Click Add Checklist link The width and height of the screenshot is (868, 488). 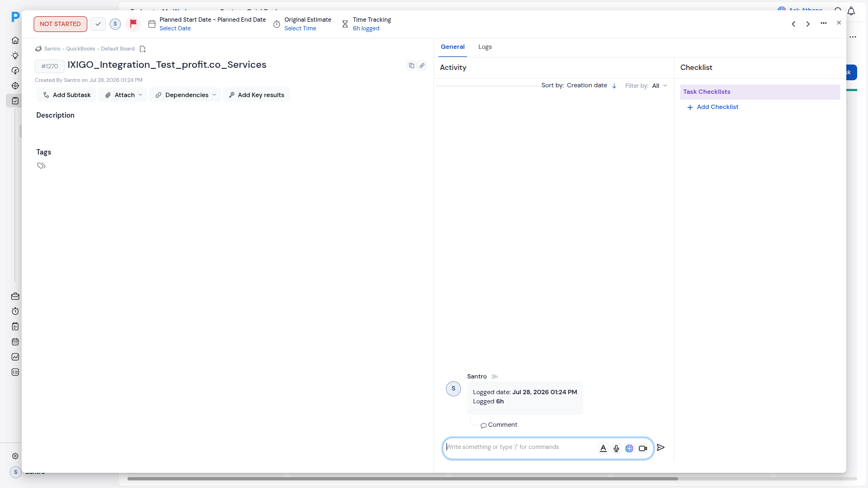coord(713,107)
